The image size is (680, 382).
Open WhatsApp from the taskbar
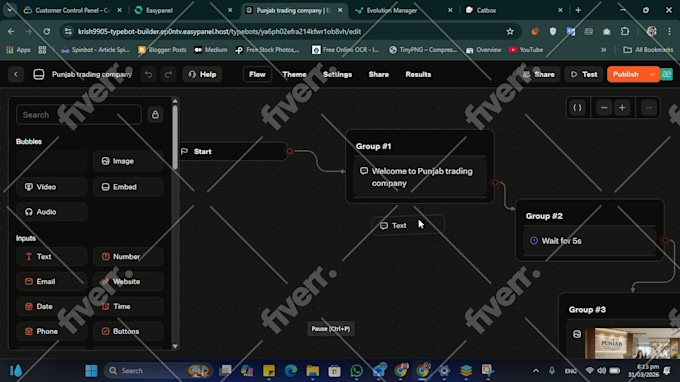point(356,371)
